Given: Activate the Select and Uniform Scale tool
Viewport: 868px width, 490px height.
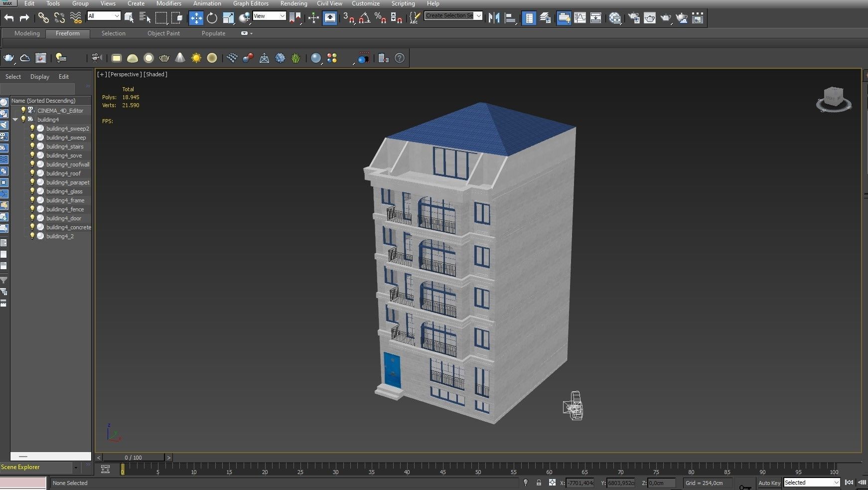Looking at the screenshot, I should point(228,18).
